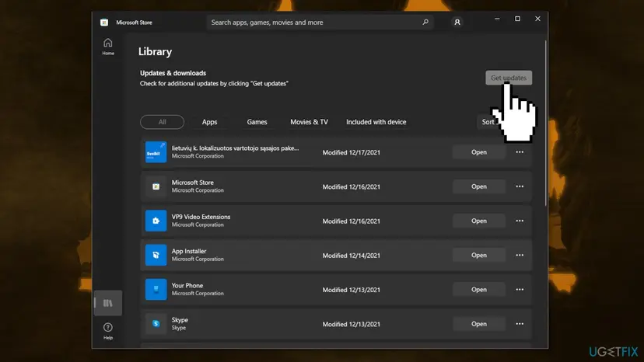
Task: Open more options for the lietuvių k. pack
Action: 520,151
